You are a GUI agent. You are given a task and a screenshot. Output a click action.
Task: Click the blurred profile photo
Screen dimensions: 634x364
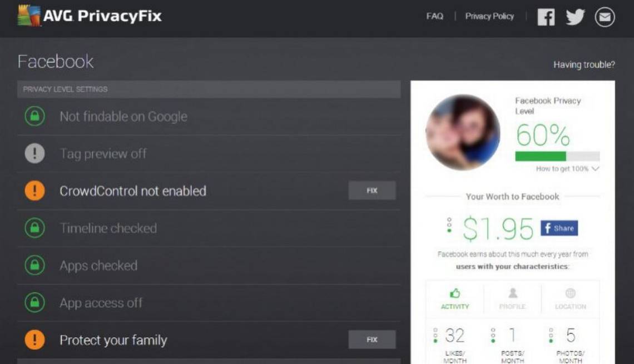(x=463, y=132)
